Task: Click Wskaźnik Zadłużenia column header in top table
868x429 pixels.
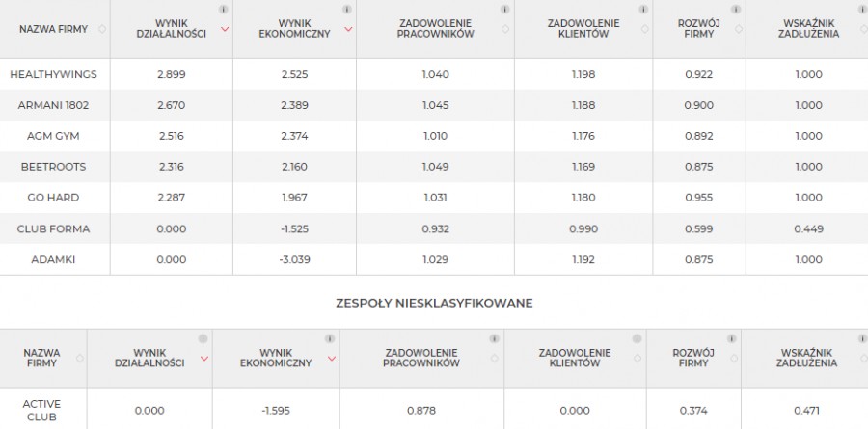Action: 809,29
